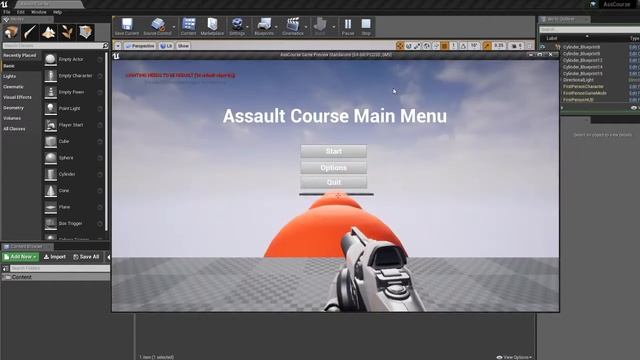Image resolution: width=640 pixels, height=360 pixels.
Task: Open the Help menu
Action: coord(58,12)
